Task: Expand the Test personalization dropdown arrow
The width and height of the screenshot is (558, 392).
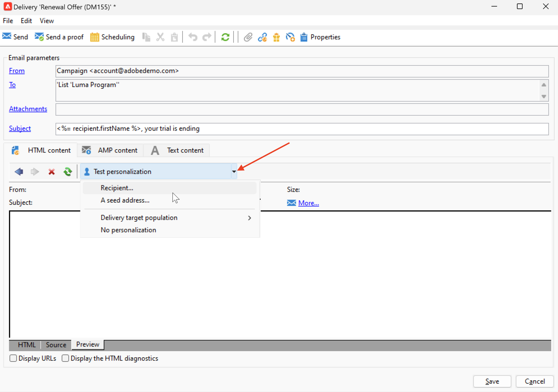Action: point(234,171)
